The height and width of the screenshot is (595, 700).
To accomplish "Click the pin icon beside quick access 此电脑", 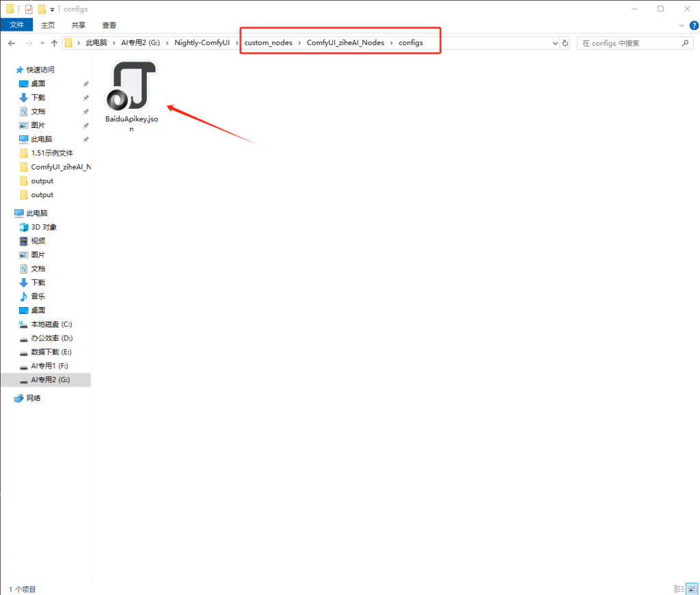I will (85, 140).
